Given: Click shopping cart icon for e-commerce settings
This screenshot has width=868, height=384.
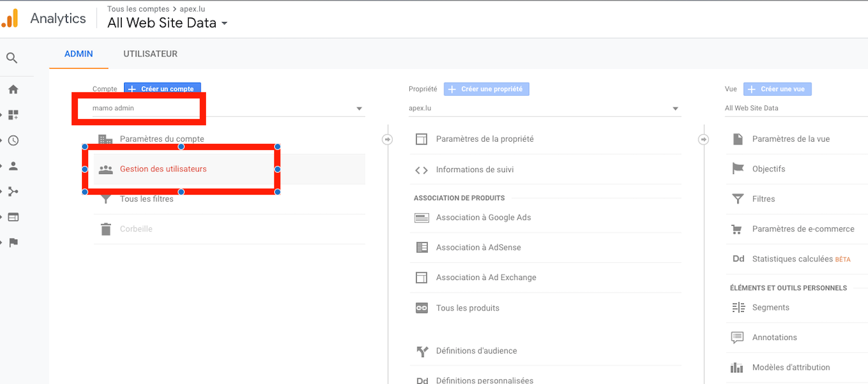Looking at the screenshot, I should (x=737, y=229).
